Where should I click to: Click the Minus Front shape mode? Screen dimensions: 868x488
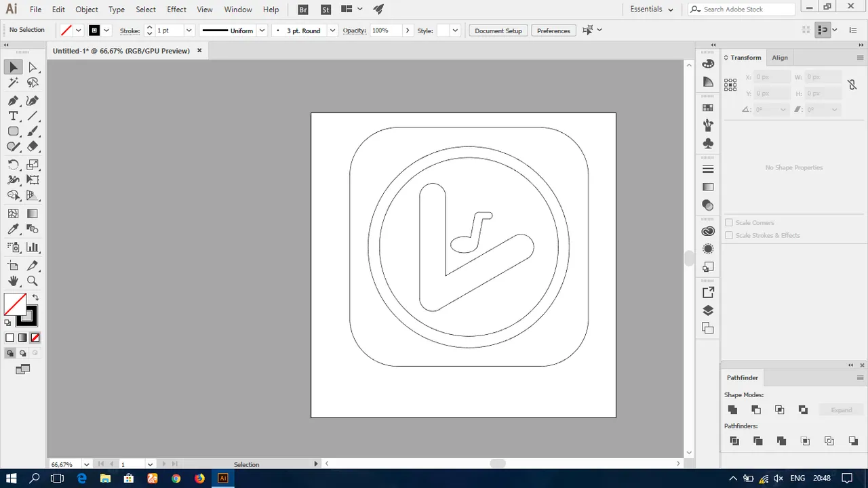tap(756, 410)
